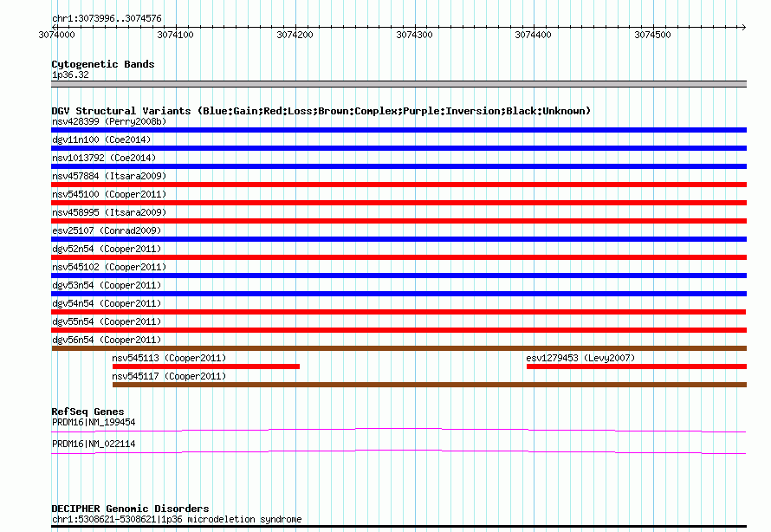Open variant label nsv545100 (Cooper2011)
This screenshot has height=532, width=771.
coord(109,194)
